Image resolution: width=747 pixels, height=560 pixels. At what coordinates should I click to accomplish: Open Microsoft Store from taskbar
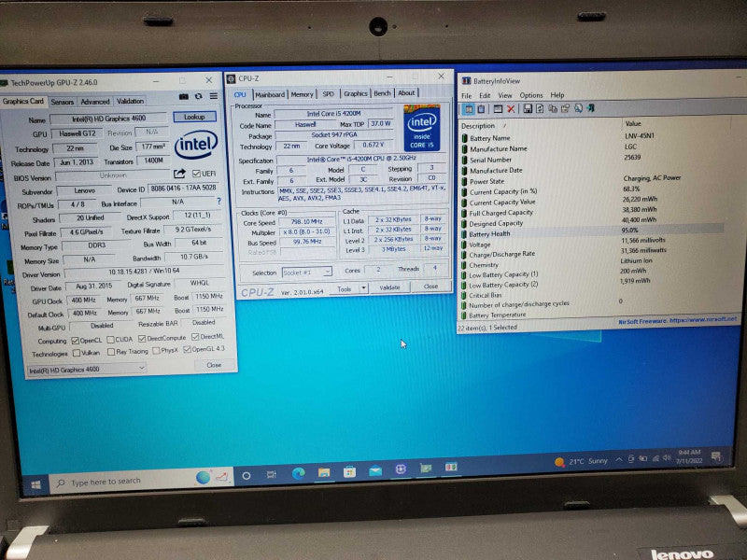tap(349, 471)
